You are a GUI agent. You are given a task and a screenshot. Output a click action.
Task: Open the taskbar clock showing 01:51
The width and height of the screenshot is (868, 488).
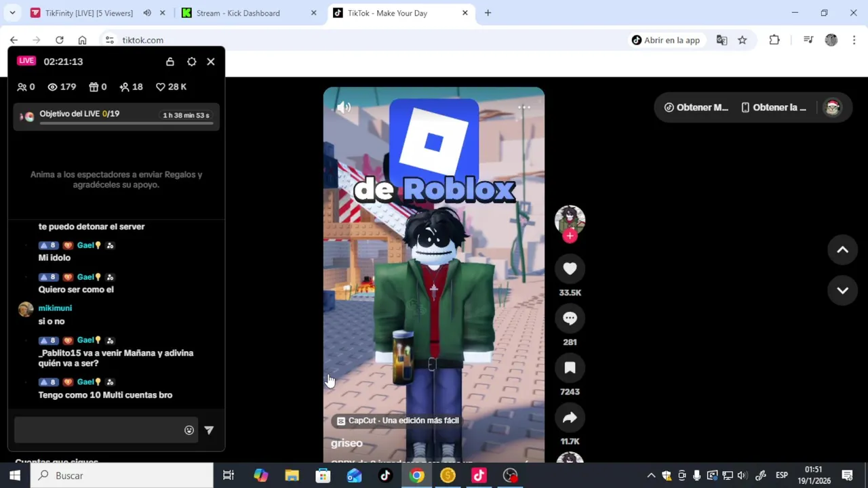pyautogui.click(x=814, y=475)
